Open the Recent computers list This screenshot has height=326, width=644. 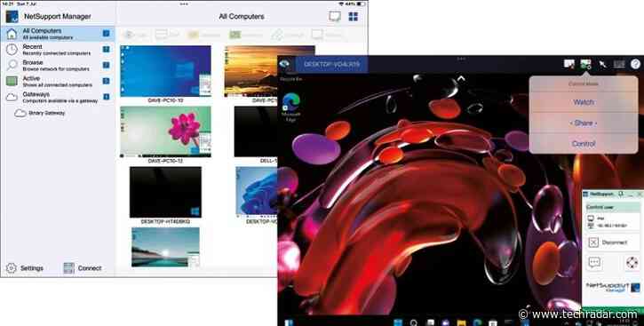58,50
